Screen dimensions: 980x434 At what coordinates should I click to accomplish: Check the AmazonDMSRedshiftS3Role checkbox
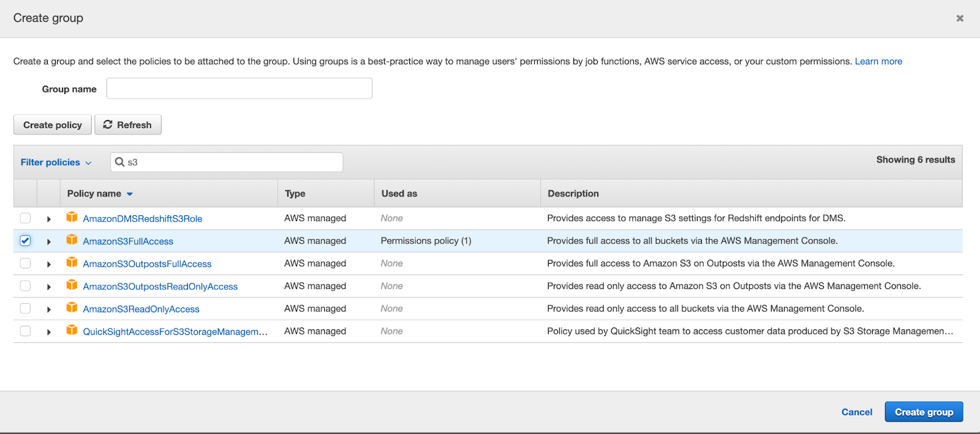click(x=25, y=218)
